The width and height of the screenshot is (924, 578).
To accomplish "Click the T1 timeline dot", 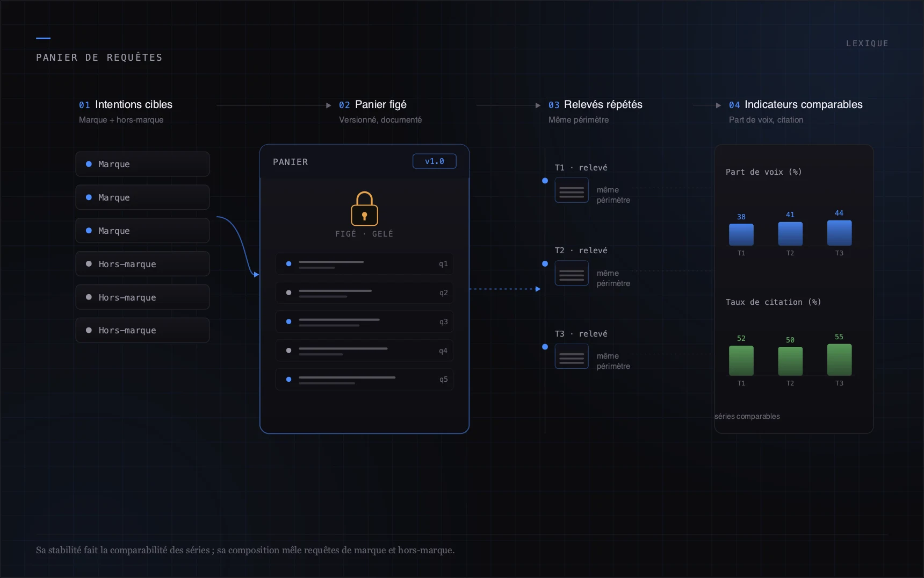I will click(x=545, y=181).
